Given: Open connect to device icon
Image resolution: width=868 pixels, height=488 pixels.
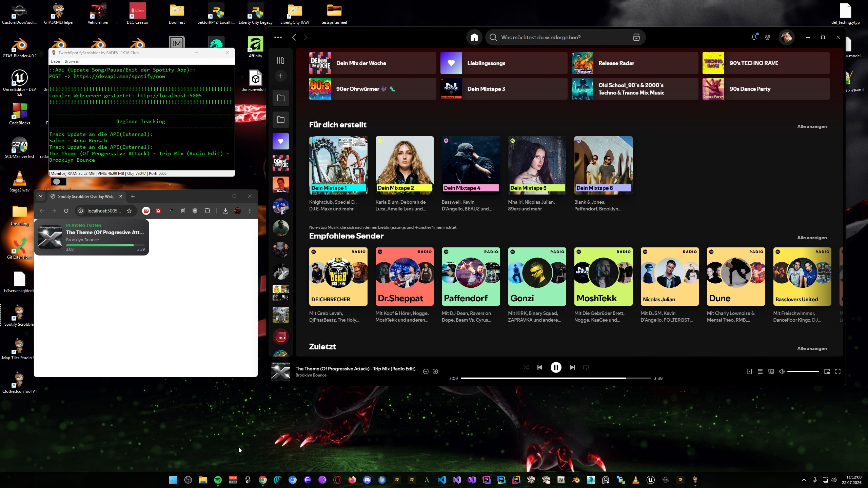Looking at the screenshot, I should [x=771, y=372].
